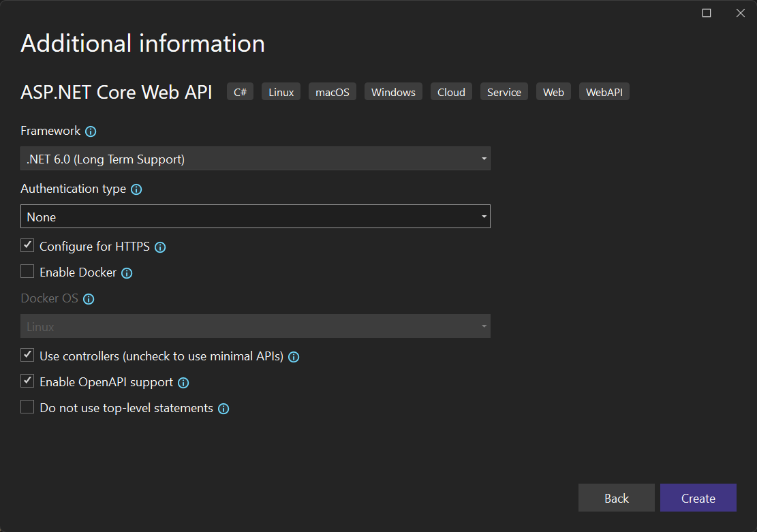Viewport: 757px width, 532px height.
Task: Go Back to the previous step
Action: 616,498
